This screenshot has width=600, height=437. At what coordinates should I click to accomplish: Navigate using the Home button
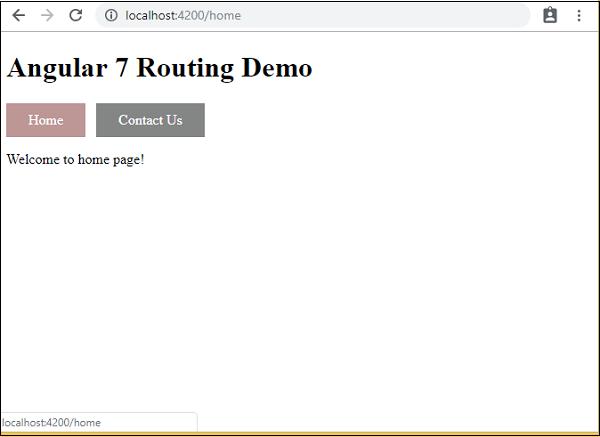(46, 120)
